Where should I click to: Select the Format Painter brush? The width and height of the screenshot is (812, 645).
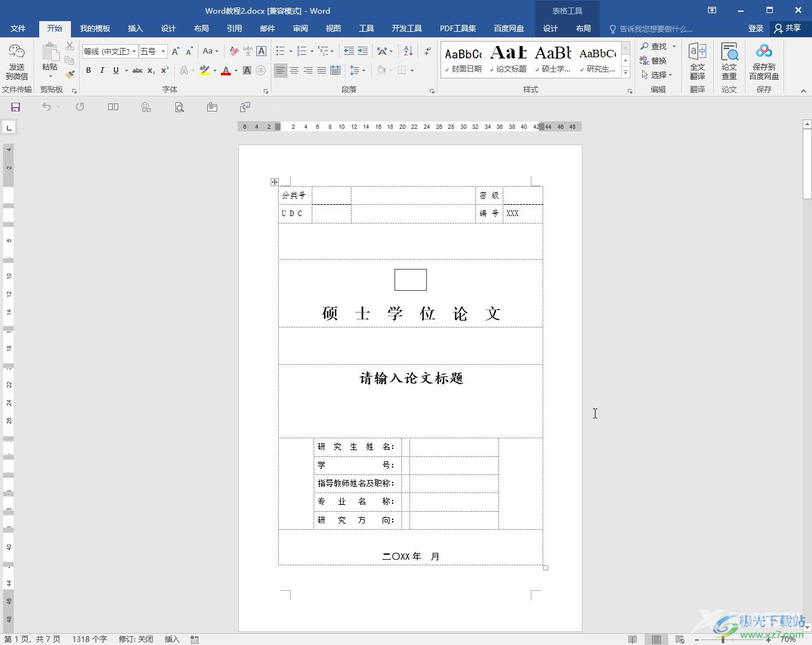click(70, 74)
